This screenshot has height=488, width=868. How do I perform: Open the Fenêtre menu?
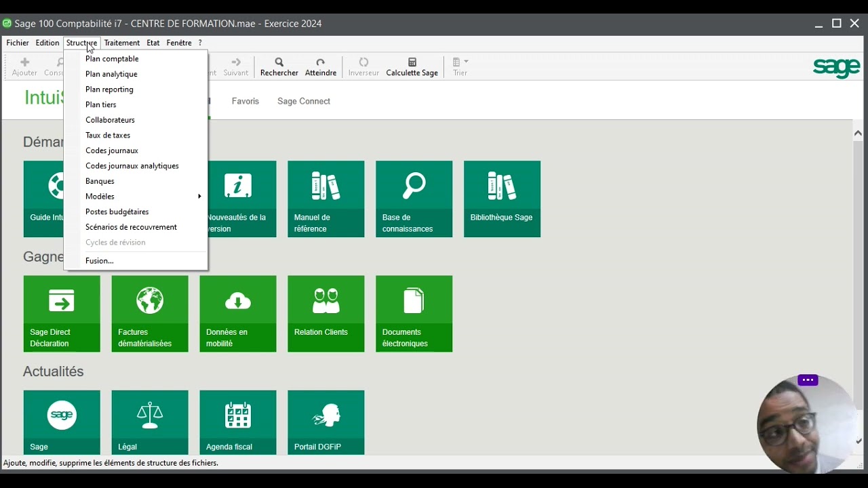[x=179, y=43]
